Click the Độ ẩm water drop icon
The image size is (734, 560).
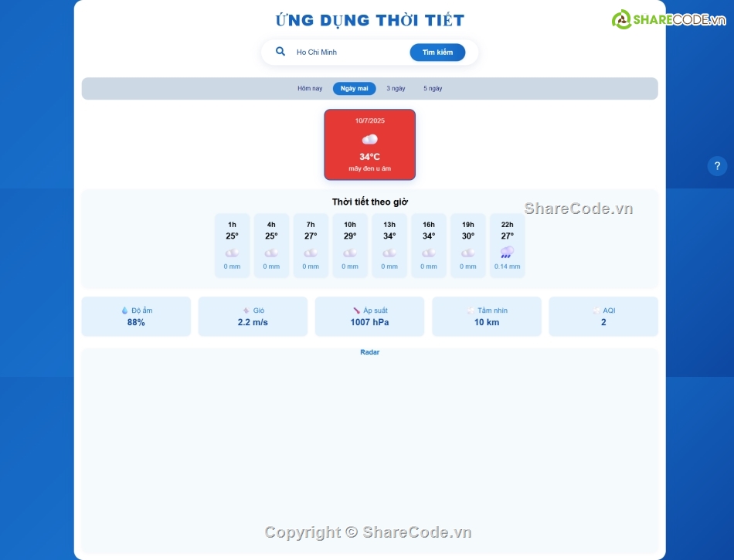click(124, 311)
